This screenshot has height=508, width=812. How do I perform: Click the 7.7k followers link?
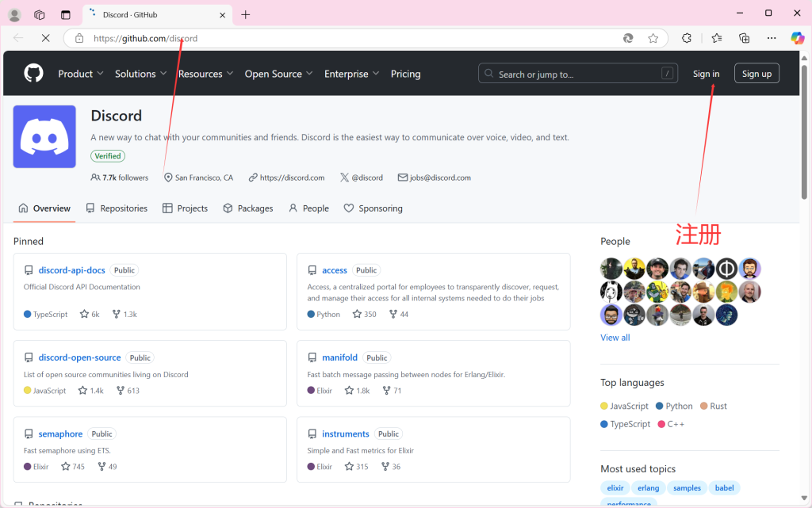(x=120, y=178)
